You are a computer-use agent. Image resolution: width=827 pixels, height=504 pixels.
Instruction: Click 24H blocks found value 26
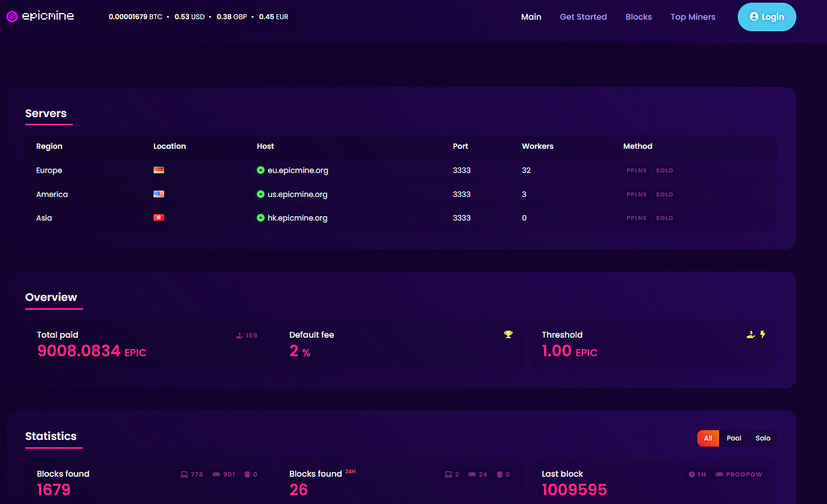point(299,490)
